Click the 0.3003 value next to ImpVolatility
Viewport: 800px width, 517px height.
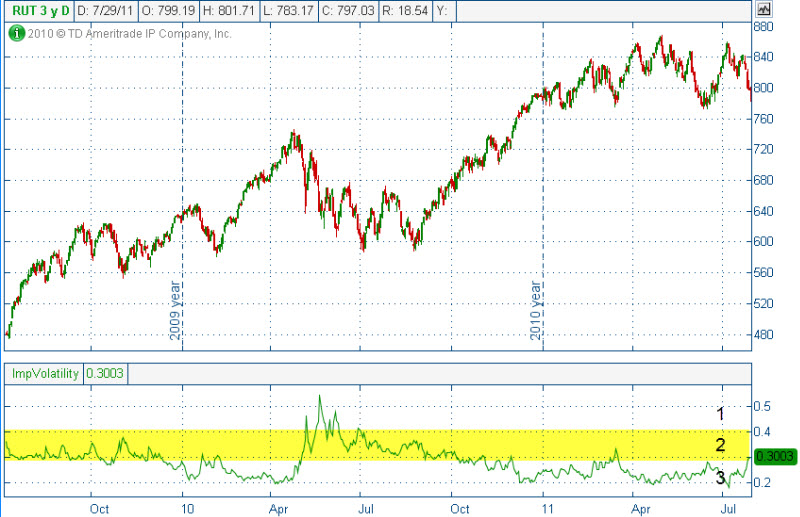coord(105,374)
